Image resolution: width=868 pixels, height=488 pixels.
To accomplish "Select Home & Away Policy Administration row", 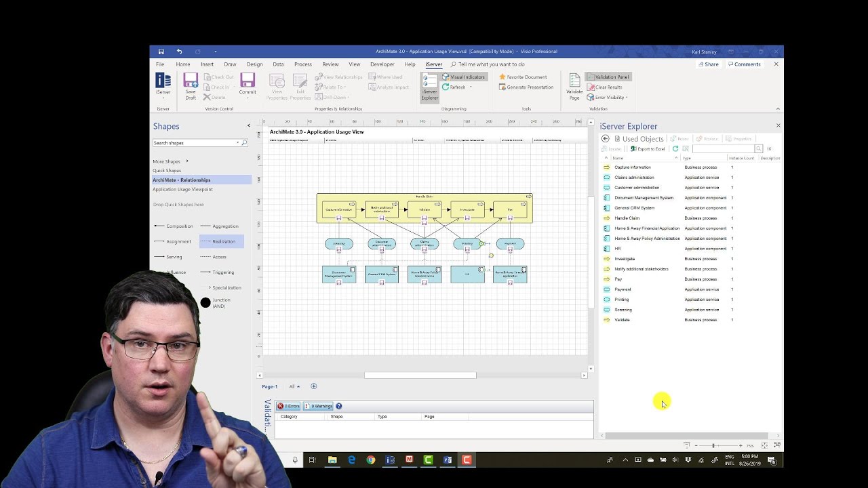I will [x=690, y=239].
